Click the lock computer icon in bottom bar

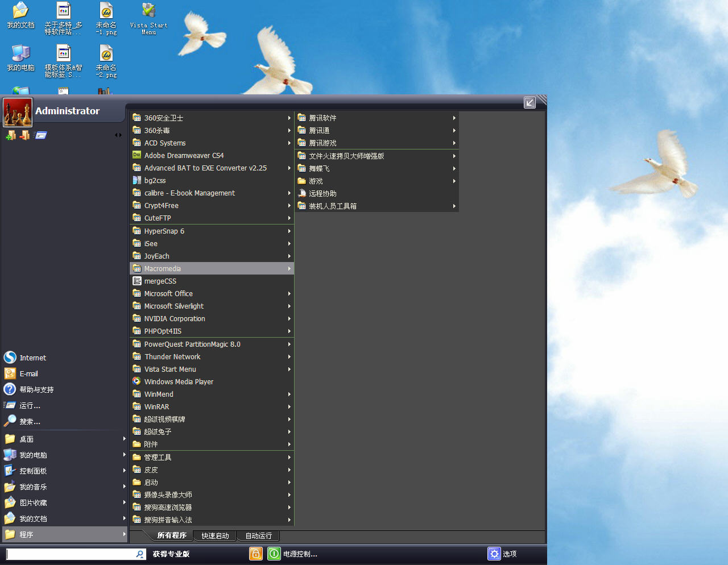point(256,554)
